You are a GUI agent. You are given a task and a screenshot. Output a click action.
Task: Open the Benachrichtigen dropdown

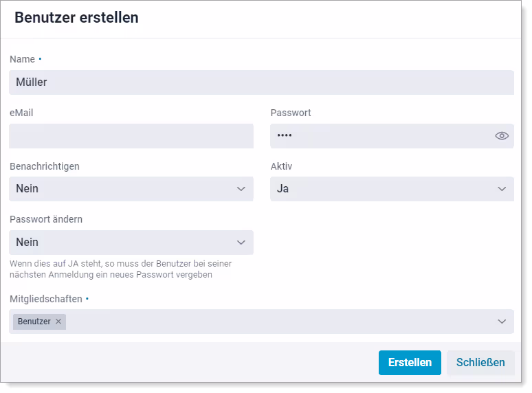(x=131, y=189)
